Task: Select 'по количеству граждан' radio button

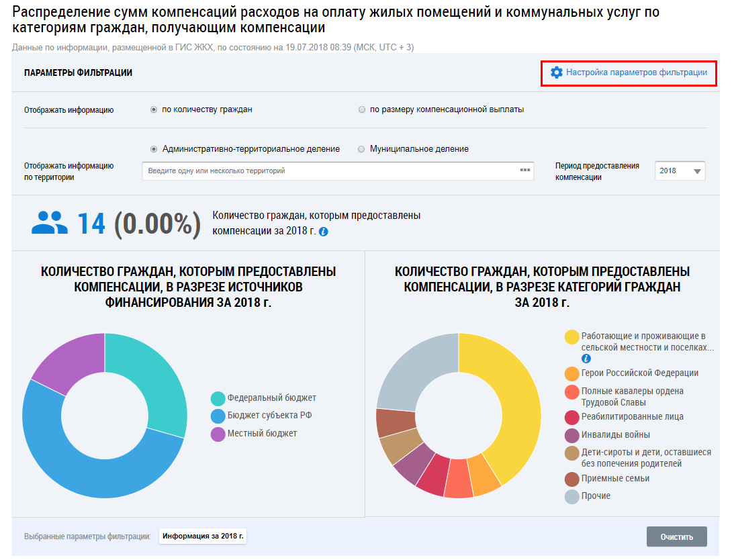Action: (154, 109)
